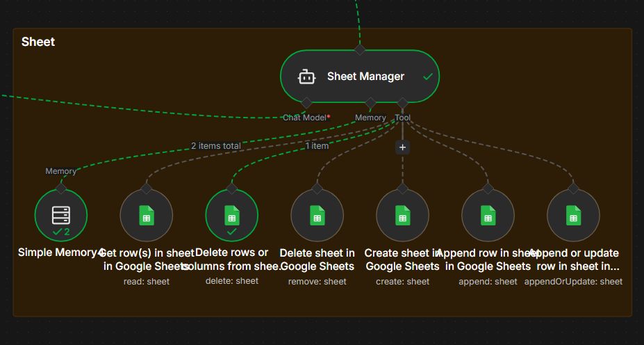Open Delete rows or columns from sheet node

tap(231, 215)
